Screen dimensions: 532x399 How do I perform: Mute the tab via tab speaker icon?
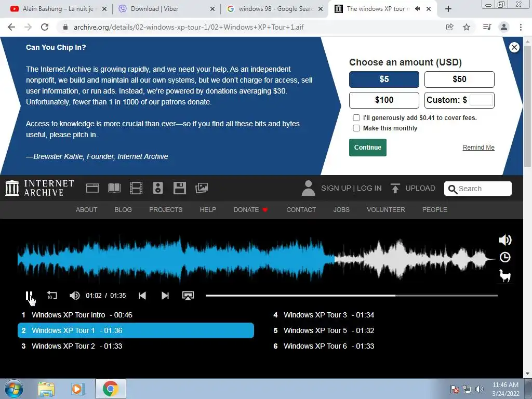click(417, 9)
